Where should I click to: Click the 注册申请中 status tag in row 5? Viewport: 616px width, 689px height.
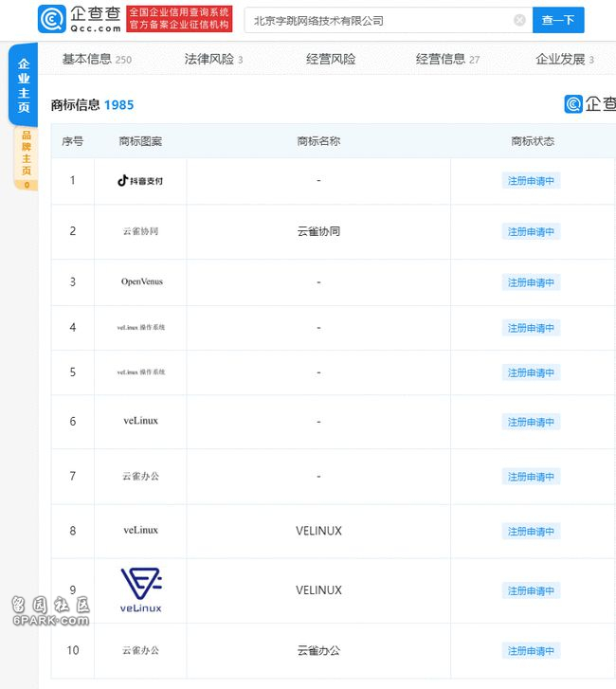[531, 372]
